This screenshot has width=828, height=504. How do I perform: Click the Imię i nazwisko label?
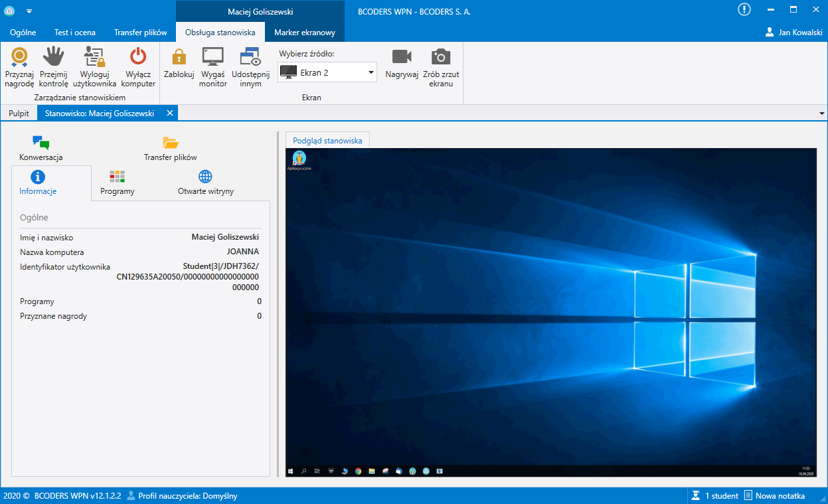point(46,237)
